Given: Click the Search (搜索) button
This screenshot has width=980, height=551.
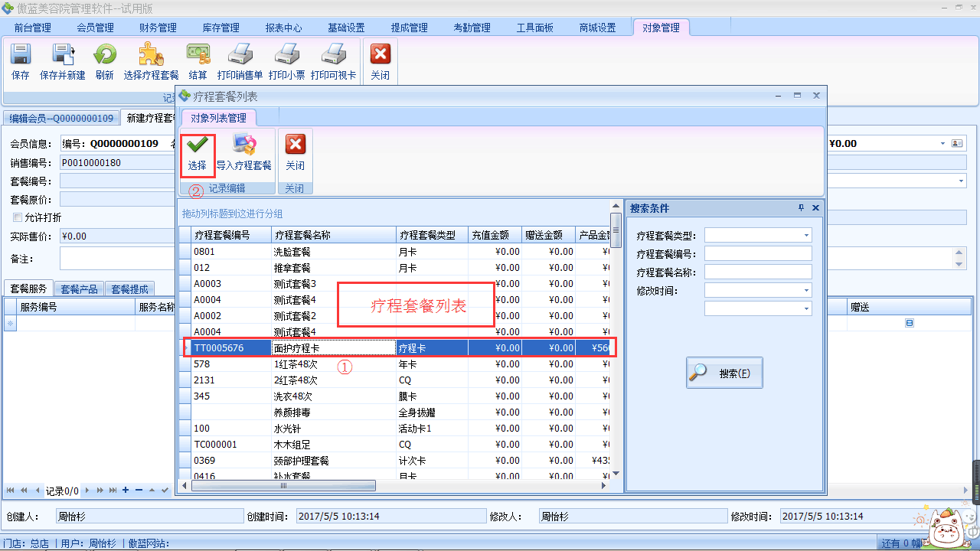Looking at the screenshot, I should (x=724, y=373).
